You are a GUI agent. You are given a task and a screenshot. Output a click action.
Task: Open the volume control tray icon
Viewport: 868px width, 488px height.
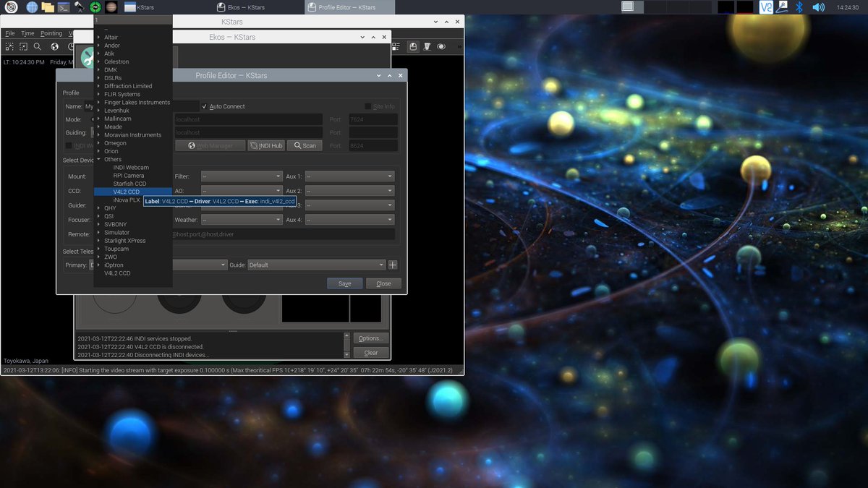[x=818, y=7]
